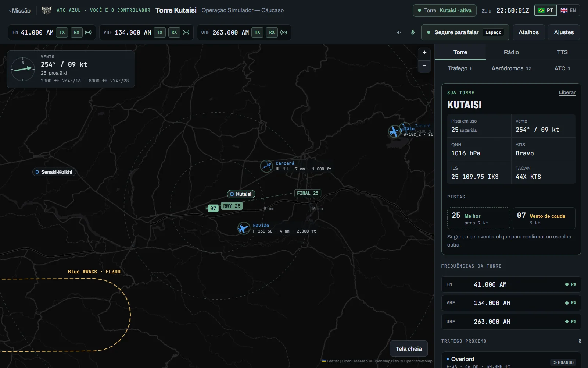Image resolution: width=588 pixels, height=368 pixels.
Task: Click the Senaki-Kolkhi airfield marker
Action: (54, 172)
